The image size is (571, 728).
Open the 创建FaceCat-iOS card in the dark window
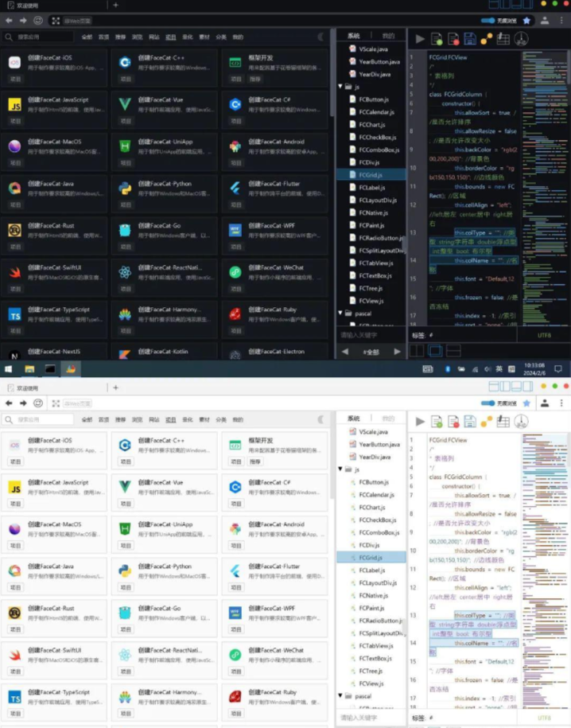coord(54,67)
